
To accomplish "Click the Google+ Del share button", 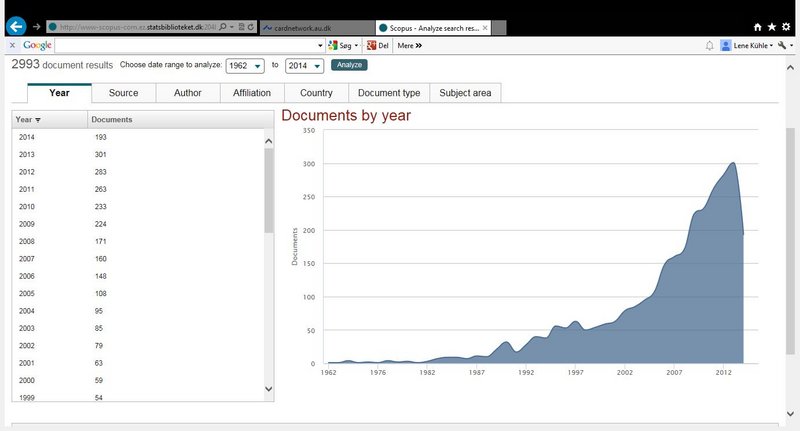I will point(377,46).
